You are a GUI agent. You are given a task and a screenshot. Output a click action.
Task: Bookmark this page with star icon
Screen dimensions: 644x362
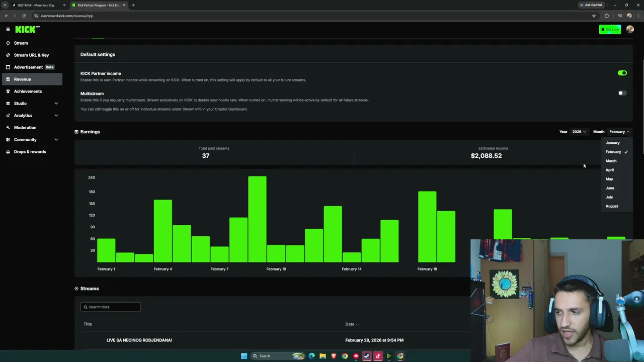point(594,16)
